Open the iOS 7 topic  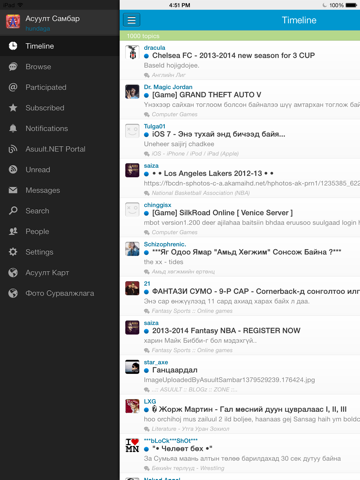click(x=219, y=134)
